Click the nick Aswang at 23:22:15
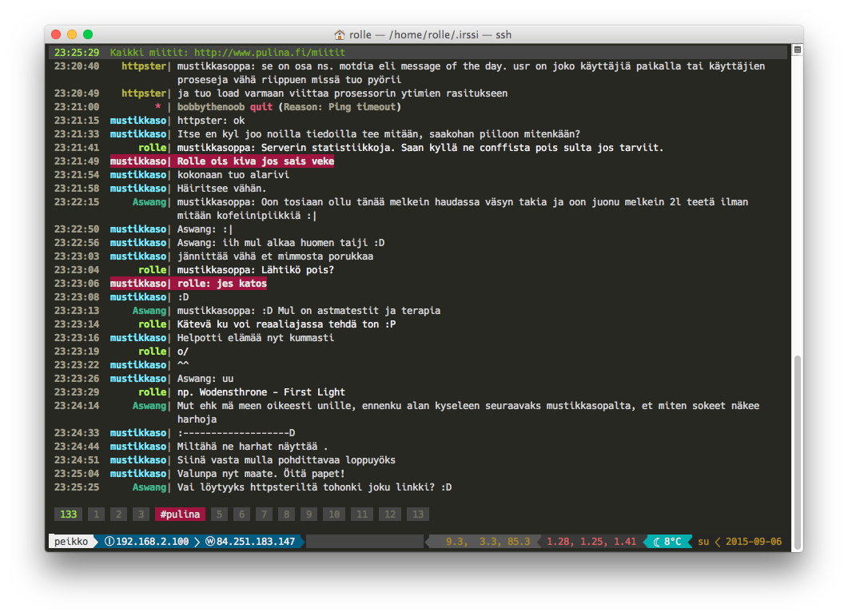 click(149, 202)
